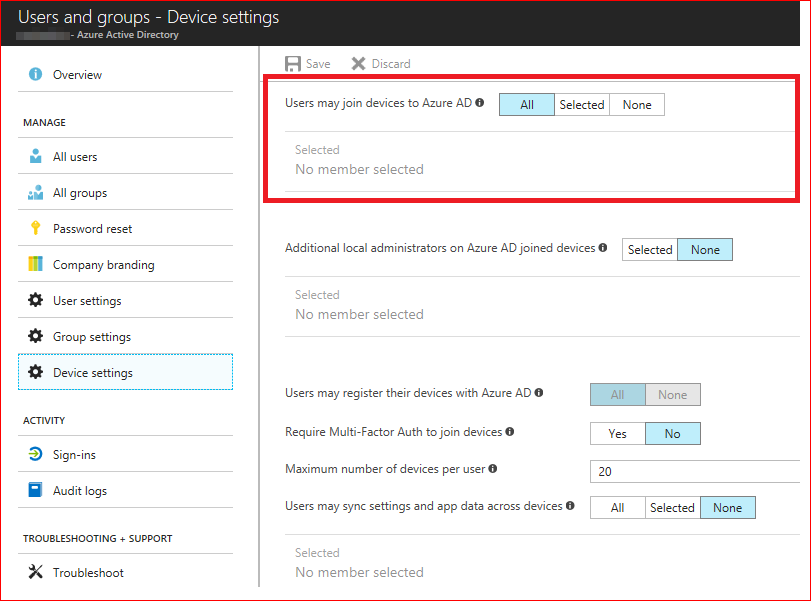Image resolution: width=811 pixels, height=601 pixels.
Task: Click the Sign-ins icon
Action: coord(36,455)
